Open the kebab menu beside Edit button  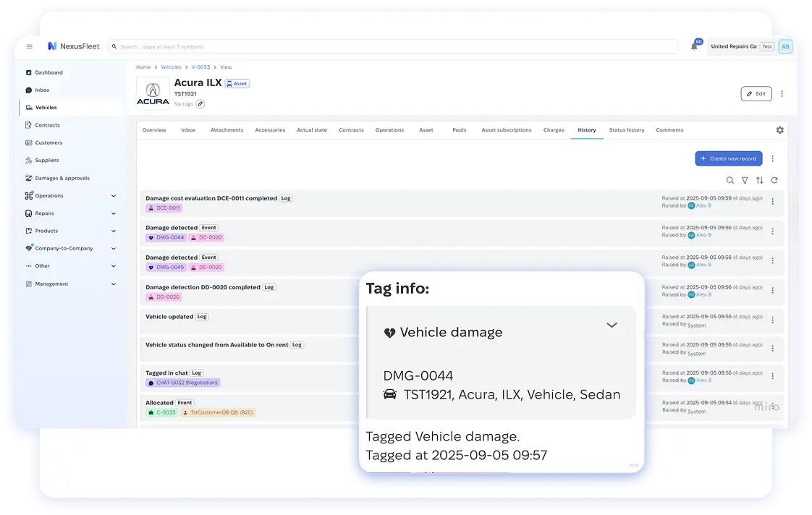[x=782, y=94]
